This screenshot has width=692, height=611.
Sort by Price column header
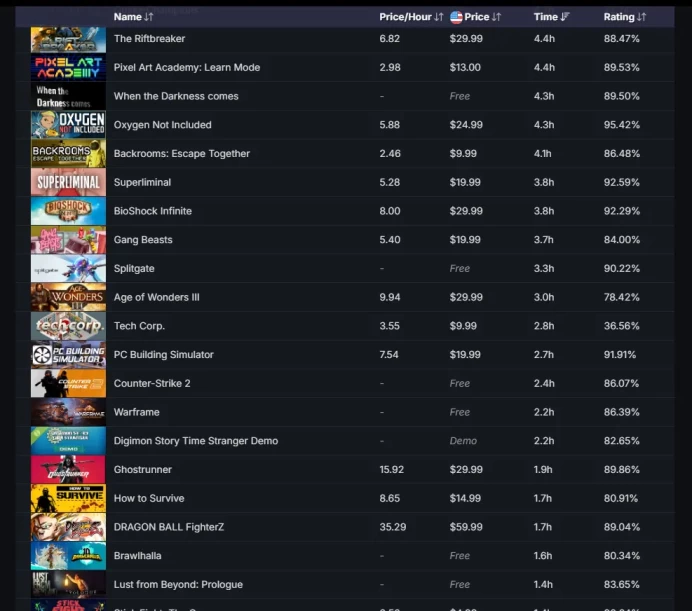[482, 17]
